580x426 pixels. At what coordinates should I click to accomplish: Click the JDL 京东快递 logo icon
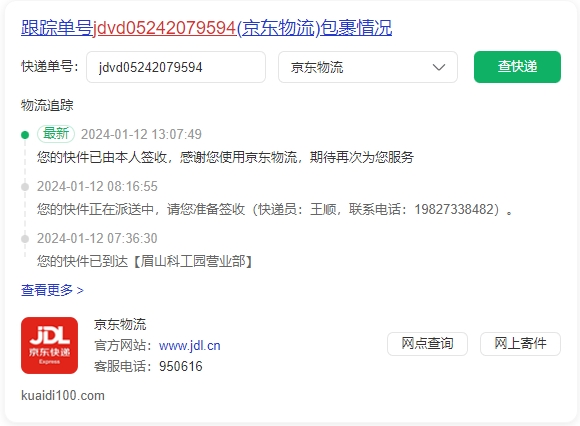tap(50, 345)
